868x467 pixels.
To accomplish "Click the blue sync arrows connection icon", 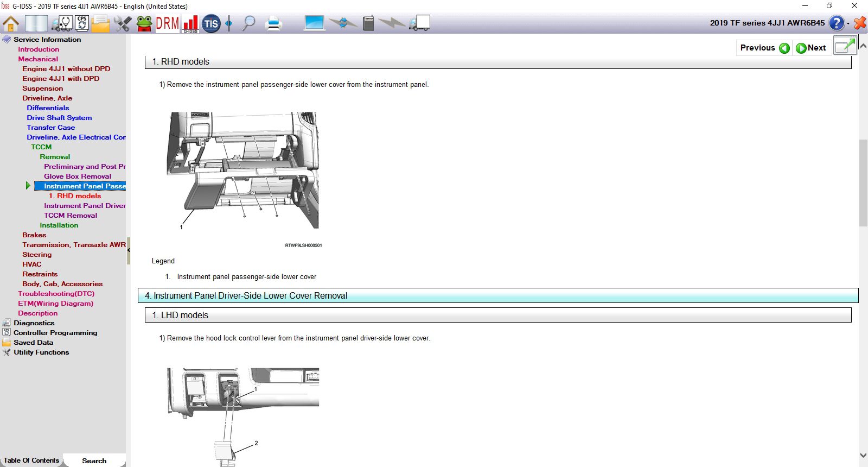I will tap(343, 23).
